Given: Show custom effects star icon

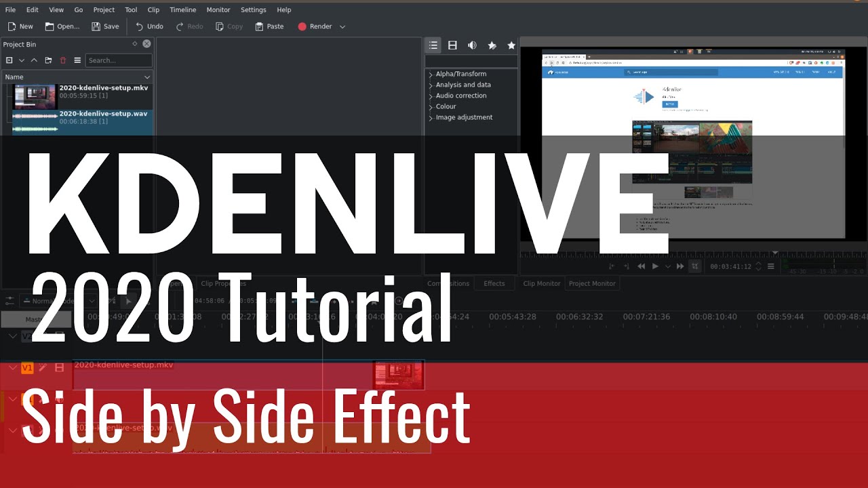Looking at the screenshot, I should pos(492,45).
